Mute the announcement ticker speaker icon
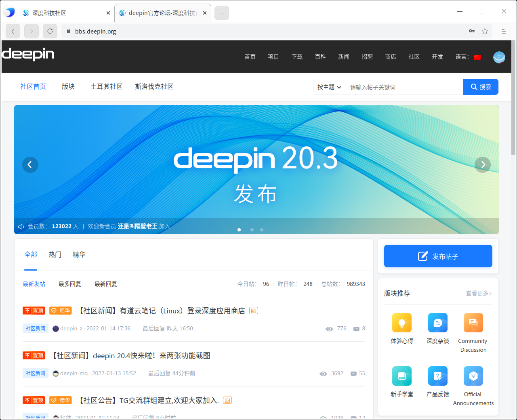Screen dimensions: 517x420 (21, 226)
